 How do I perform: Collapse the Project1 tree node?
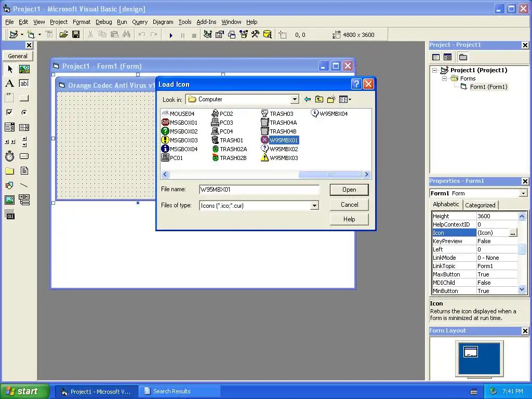[x=435, y=70]
